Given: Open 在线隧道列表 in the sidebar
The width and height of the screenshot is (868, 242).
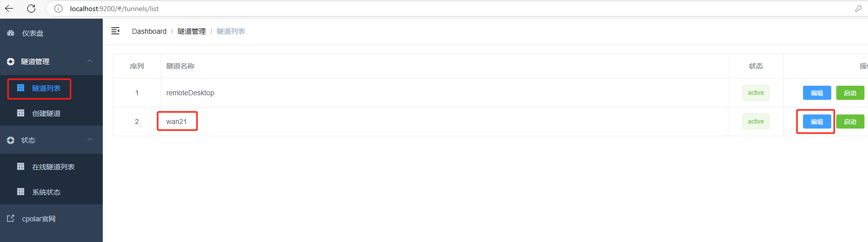Looking at the screenshot, I should pos(53,167).
